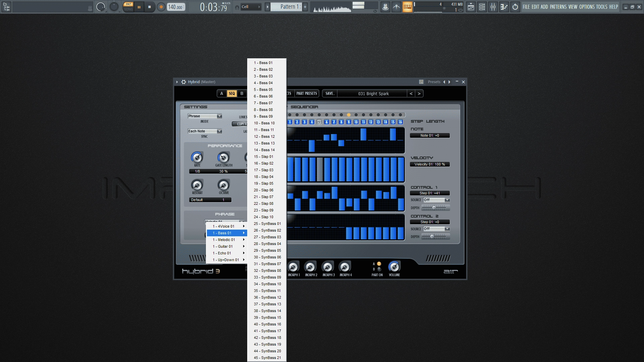
Task: Click the PART PRESETS button
Action: [307, 94]
